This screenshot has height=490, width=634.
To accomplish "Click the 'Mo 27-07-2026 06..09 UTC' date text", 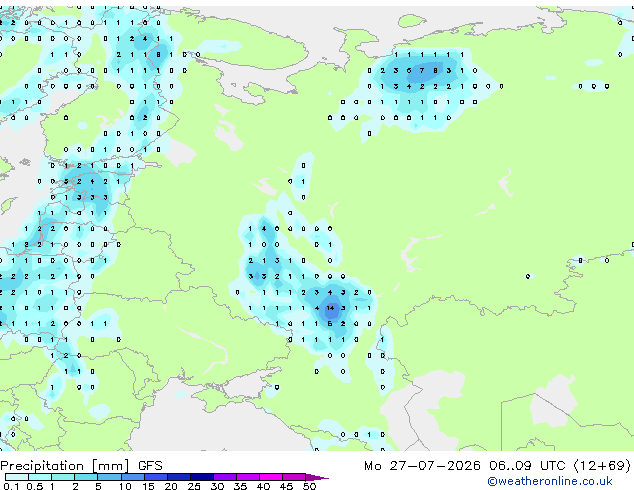I will [464, 465].
